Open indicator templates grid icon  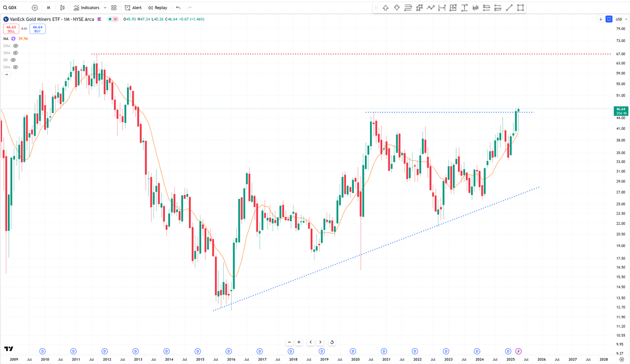coord(114,8)
